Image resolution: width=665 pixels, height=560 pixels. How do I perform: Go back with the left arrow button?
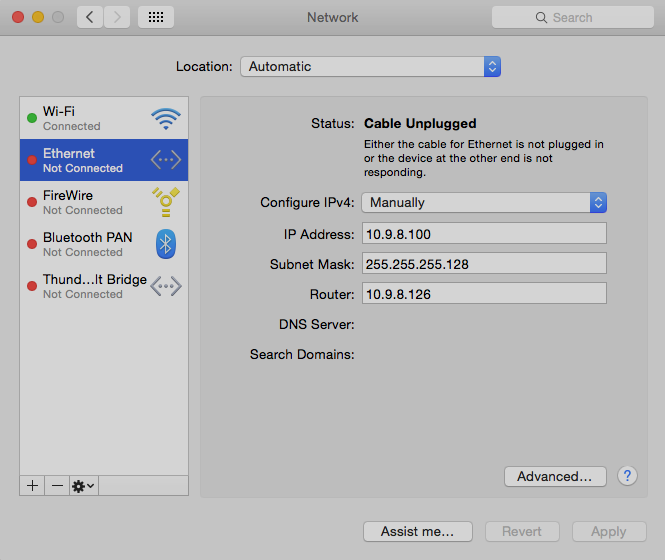pyautogui.click(x=90, y=17)
